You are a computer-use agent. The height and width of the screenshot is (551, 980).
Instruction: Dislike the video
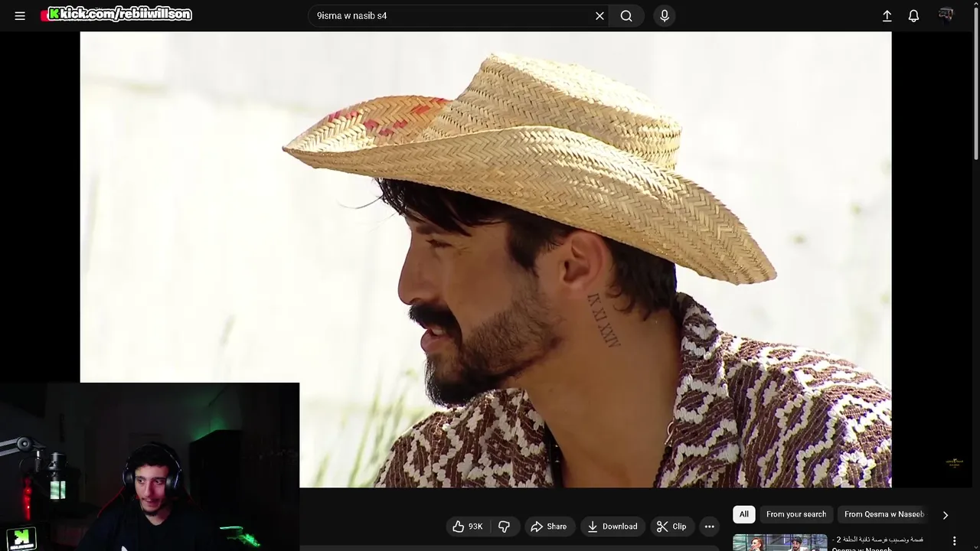[504, 527]
